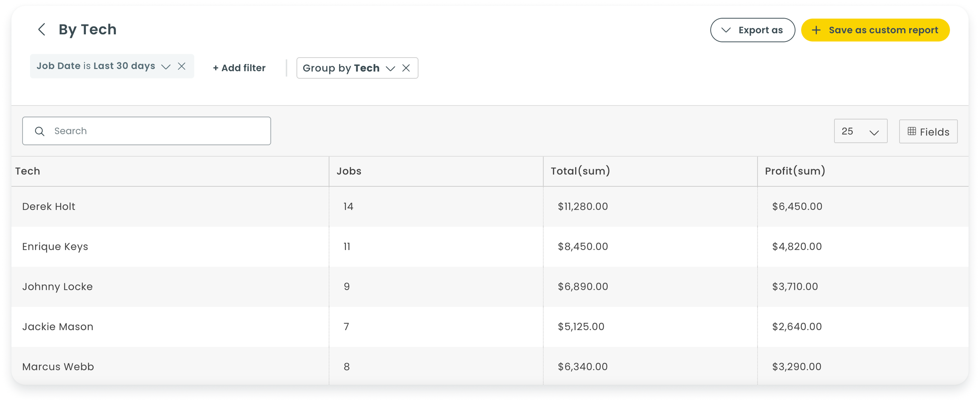Expand the Job Date filter chevron

(x=166, y=67)
